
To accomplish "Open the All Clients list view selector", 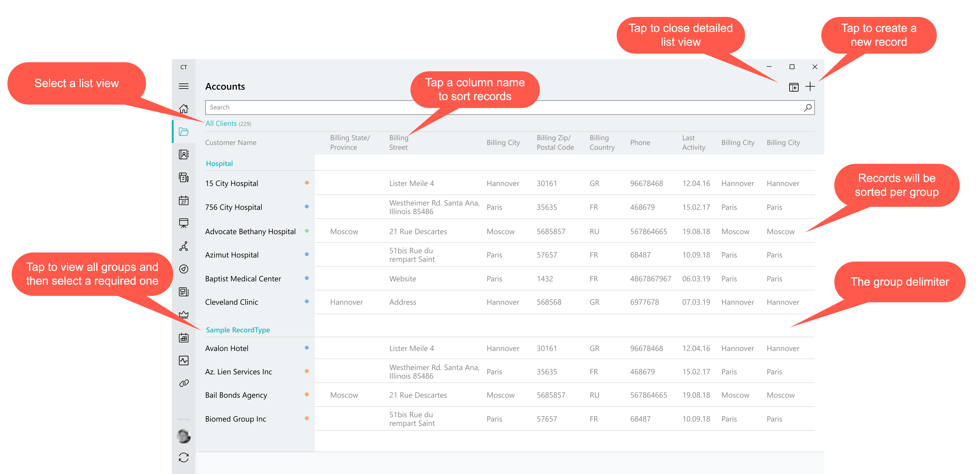I will pyautogui.click(x=221, y=123).
